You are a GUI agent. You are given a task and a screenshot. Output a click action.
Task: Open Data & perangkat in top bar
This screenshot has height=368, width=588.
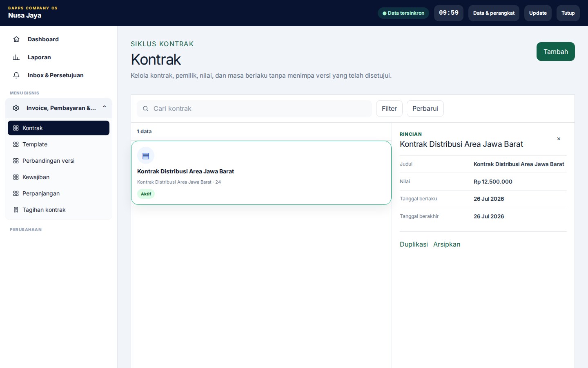click(x=494, y=13)
